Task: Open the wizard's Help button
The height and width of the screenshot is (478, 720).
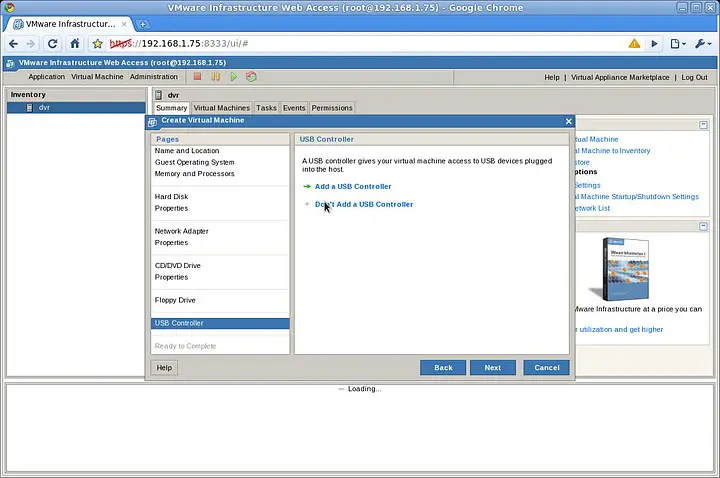Action: point(164,368)
